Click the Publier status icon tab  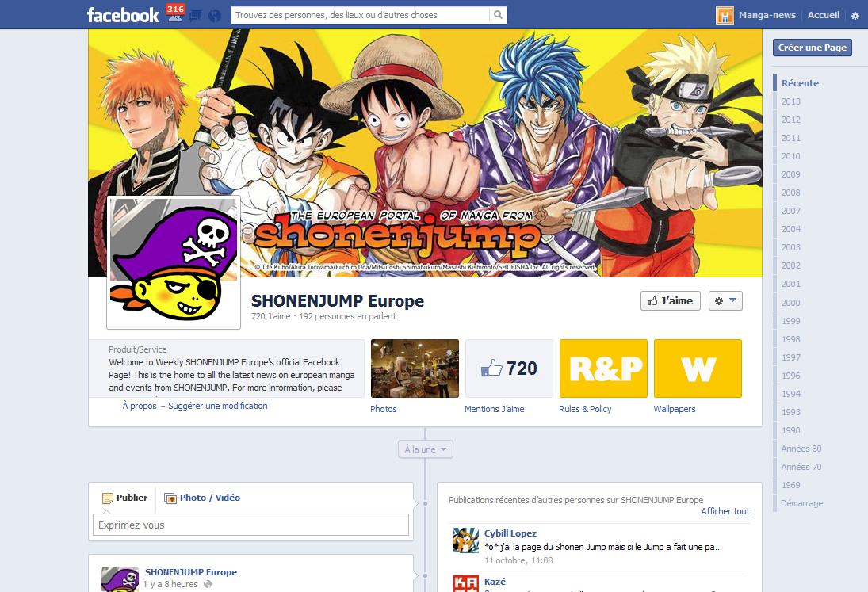click(x=125, y=498)
